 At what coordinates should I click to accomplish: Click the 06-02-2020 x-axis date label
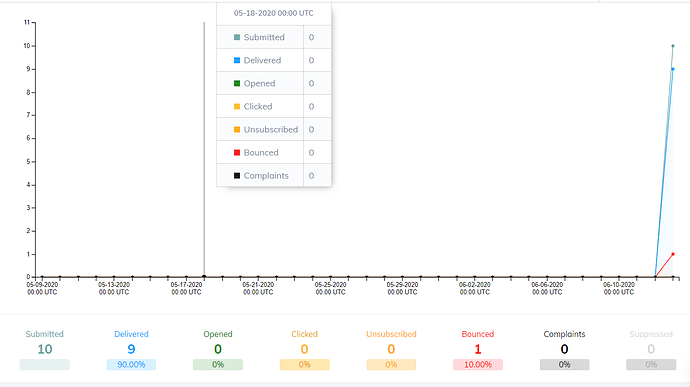click(x=475, y=288)
